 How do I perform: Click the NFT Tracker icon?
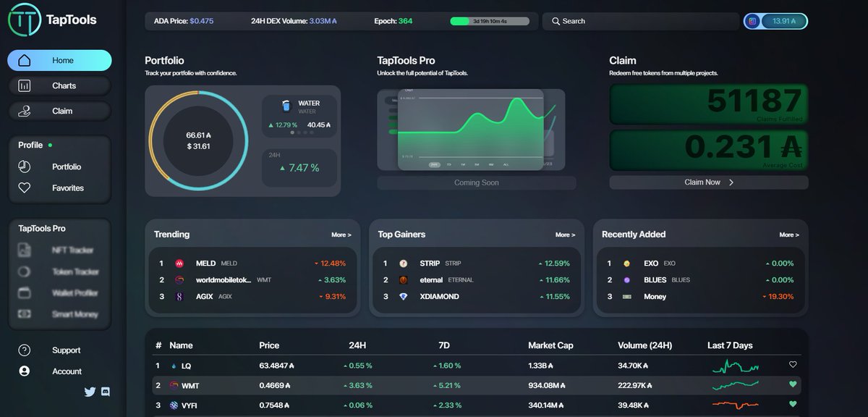[x=25, y=250]
